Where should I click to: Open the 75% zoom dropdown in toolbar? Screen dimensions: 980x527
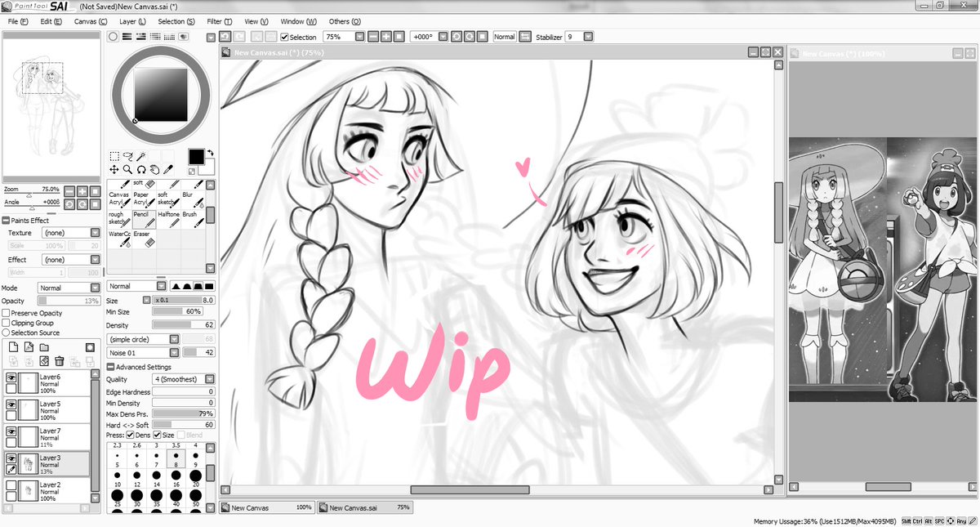[344, 37]
